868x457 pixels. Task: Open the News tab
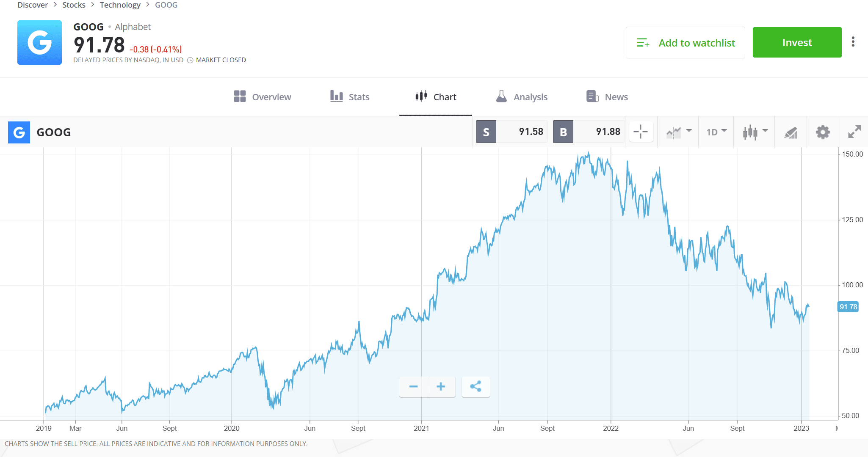tap(607, 96)
